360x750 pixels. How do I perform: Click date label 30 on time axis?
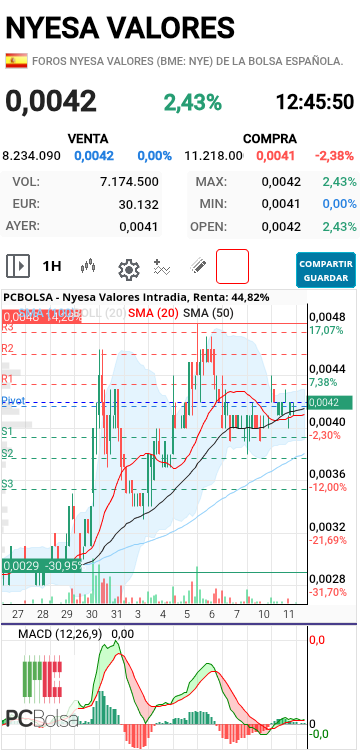92,614
